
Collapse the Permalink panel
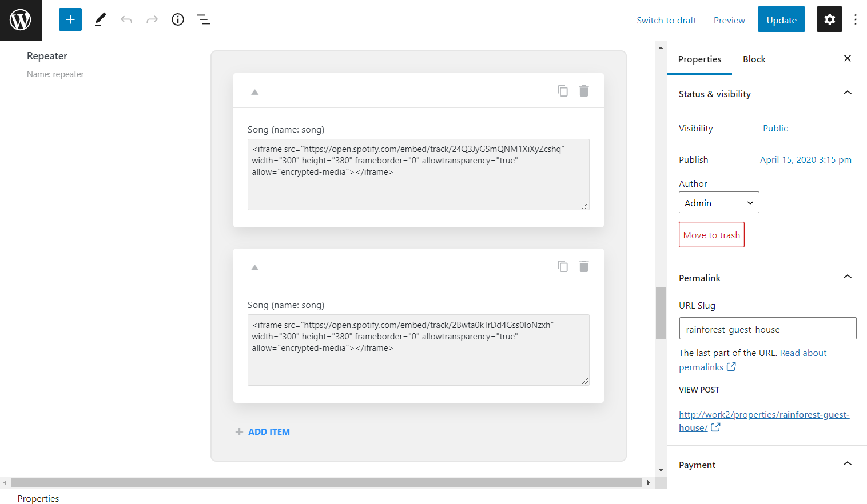point(848,277)
